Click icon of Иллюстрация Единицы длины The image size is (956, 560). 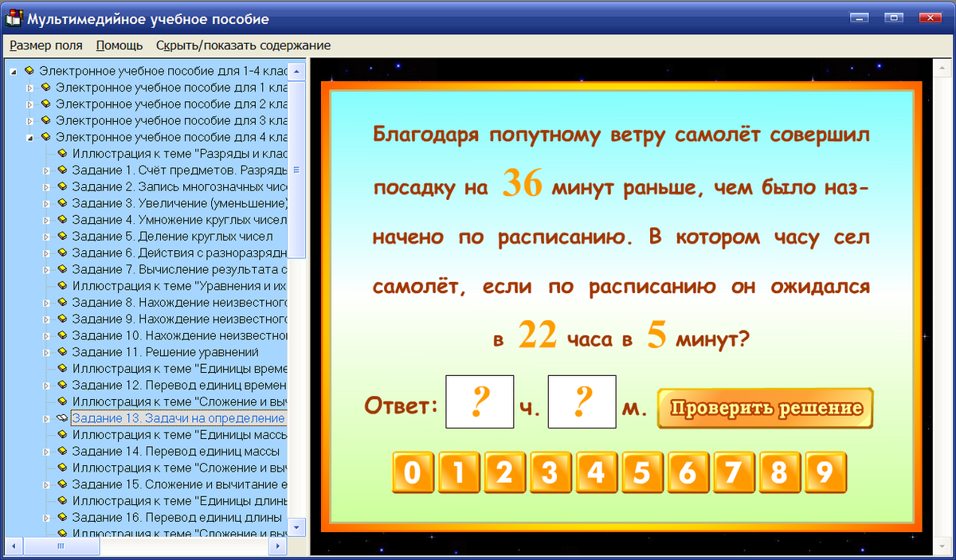(x=62, y=501)
